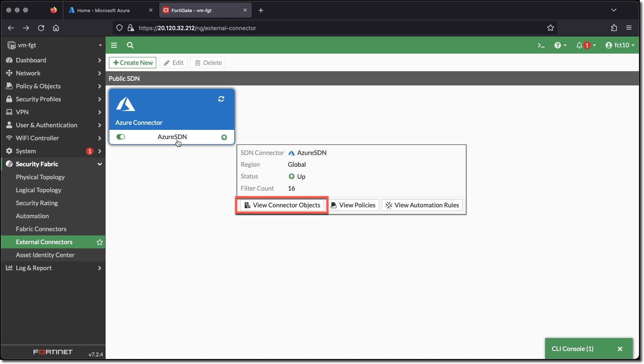
Task: Open the notifications bell with 1 alert
Action: [x=586, y=45]
